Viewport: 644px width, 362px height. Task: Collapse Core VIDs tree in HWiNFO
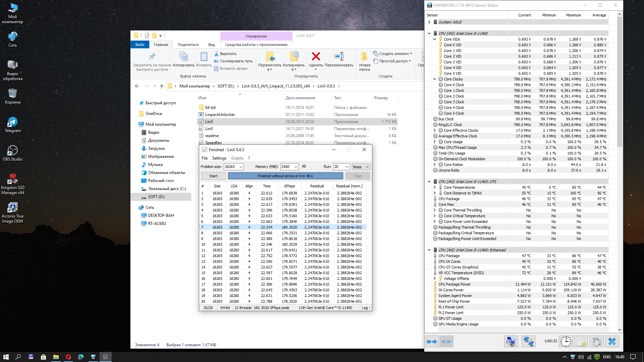[434, 39]
